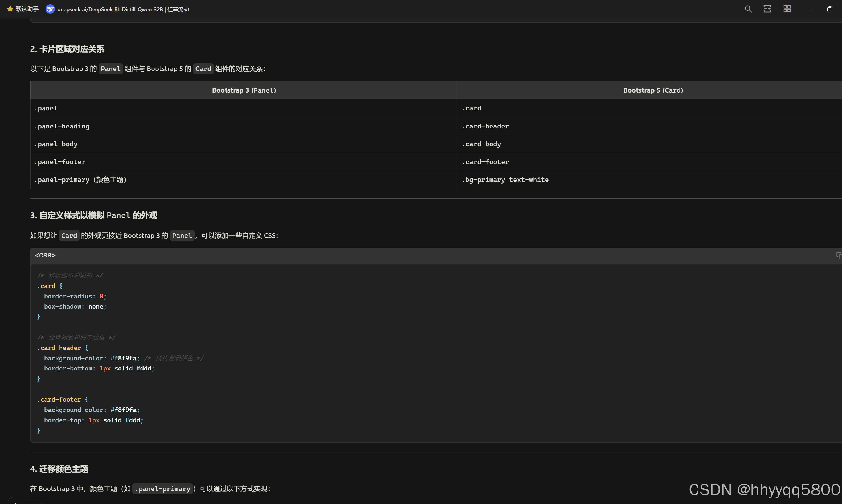Click the DeepSeek whale model logo
This screenshot has width=842, height=504.
tap(50, 9)
